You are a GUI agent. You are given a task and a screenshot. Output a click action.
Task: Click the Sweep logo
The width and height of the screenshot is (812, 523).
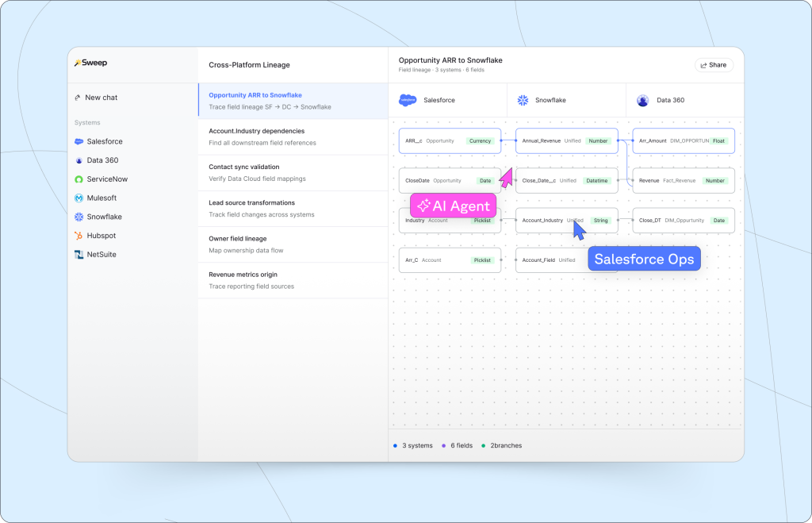(90, 63)
